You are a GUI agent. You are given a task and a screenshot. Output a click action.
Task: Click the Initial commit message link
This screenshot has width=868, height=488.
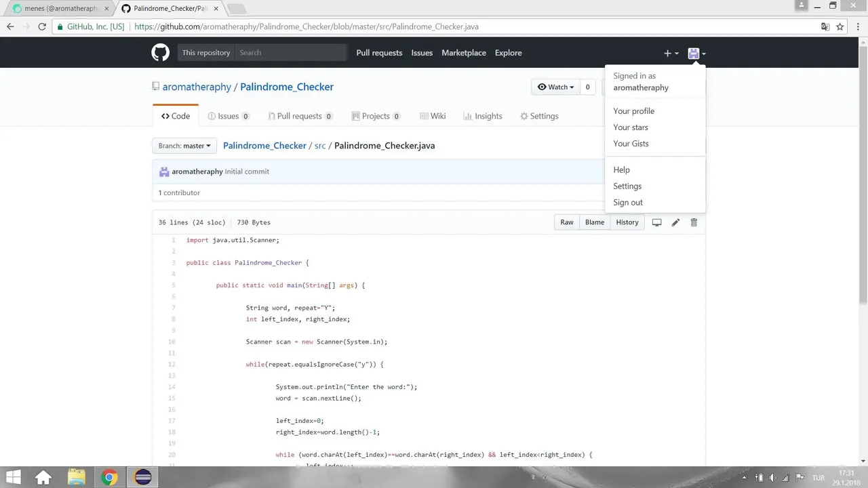coord(247,171)
